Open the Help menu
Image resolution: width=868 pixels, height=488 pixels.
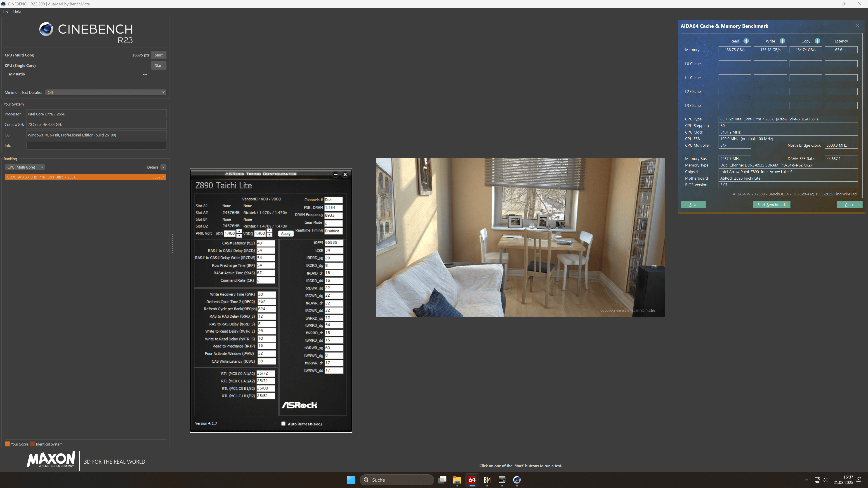pyautogui.click(x=17, y=11)
